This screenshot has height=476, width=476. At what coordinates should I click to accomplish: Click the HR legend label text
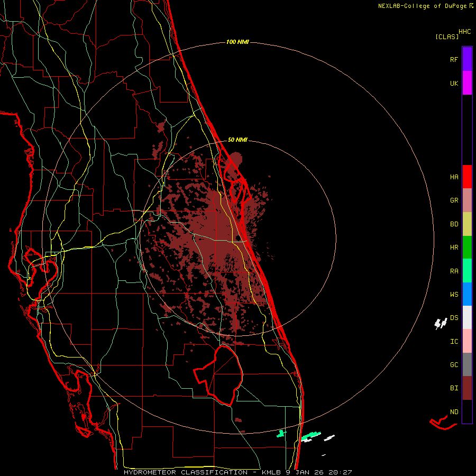[454, 248]
